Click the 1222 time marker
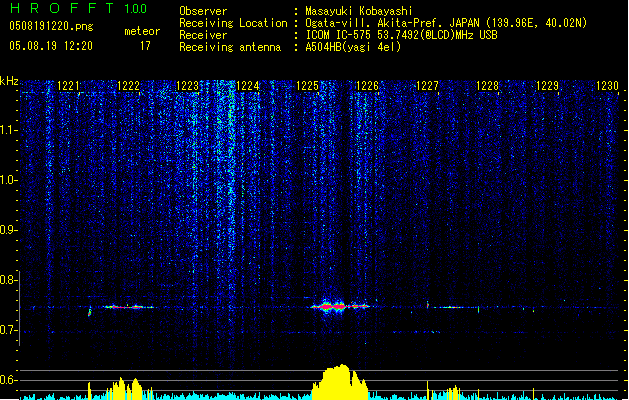 tap(128, 86)
